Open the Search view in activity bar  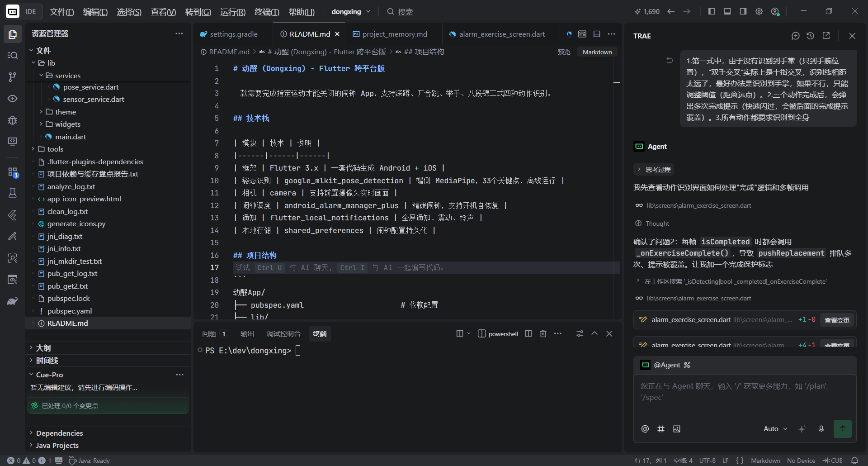click(x=13, y=55)
